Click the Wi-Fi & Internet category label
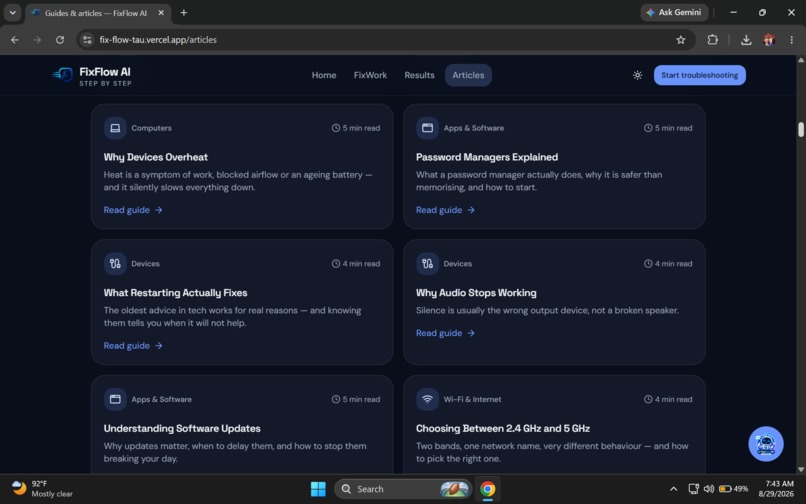The image size is (806, 504). [x=472, y=399]
